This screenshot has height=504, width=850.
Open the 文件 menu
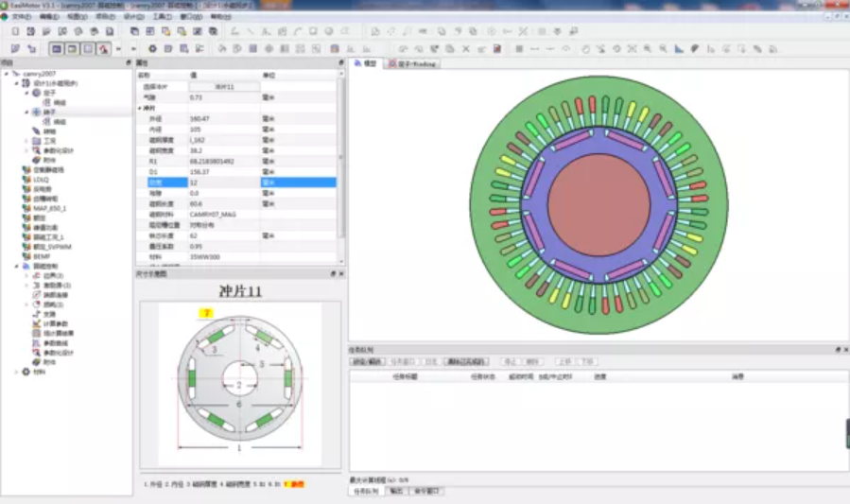pos(21,17)
